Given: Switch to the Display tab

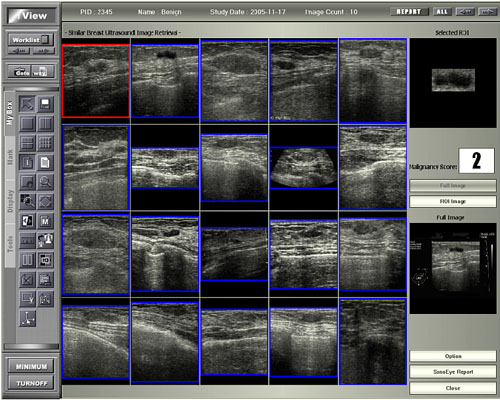Looking at the screenshot, I should pyautogui.click(x=10, y=201).
